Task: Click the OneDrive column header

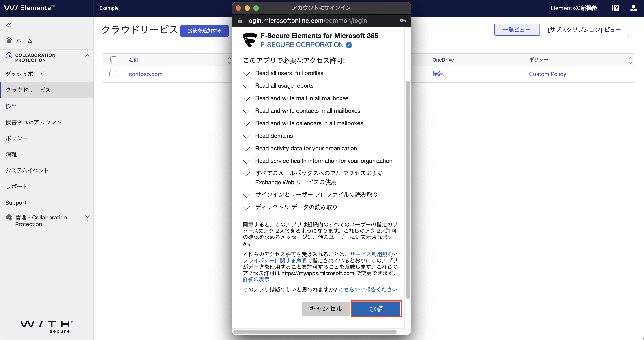Action: 443,60
